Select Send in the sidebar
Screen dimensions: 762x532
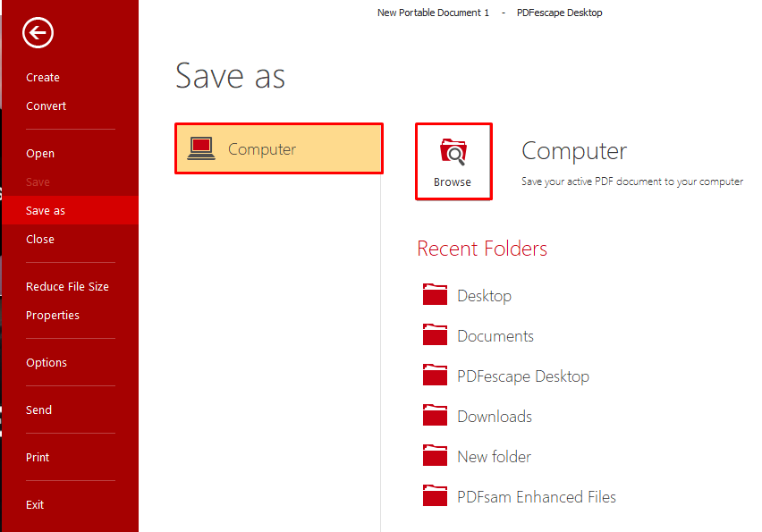38,410
